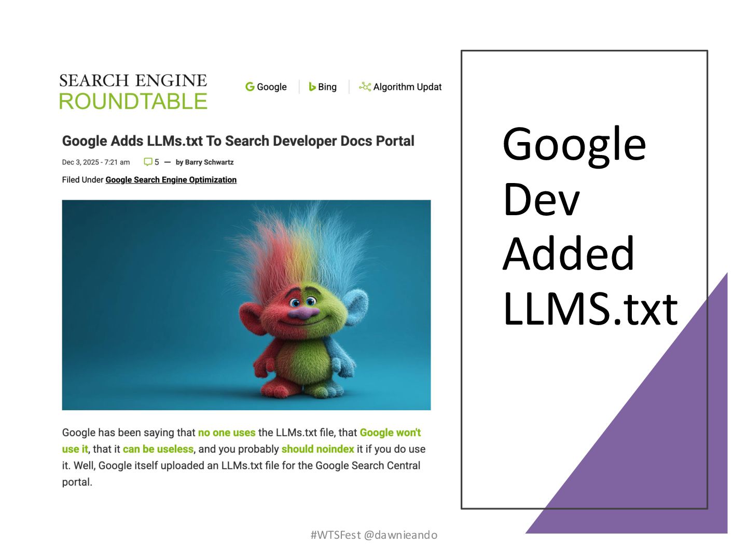Image resolution: width=747 pixels, height=560 pixels.
Task: Click the Bing logo icon
Action: (x=312, y=87)
